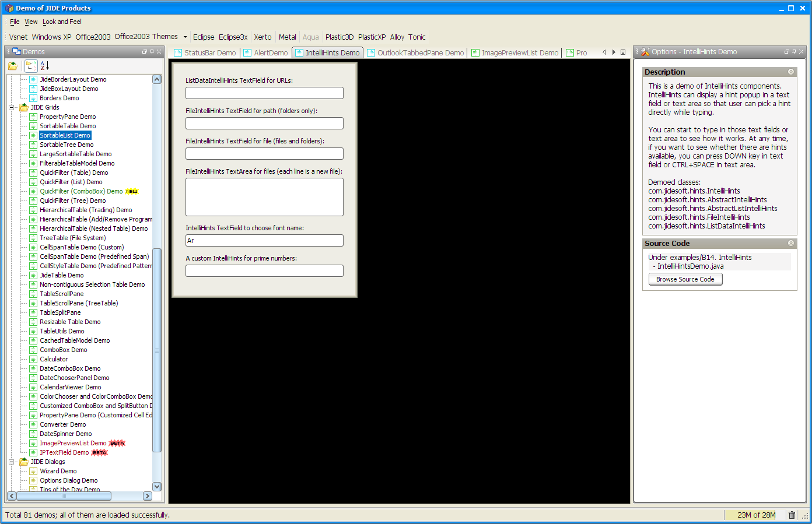
Task: Click horizontal scrollbar right arrow in Demos
Action: click(x=147, y=496)
